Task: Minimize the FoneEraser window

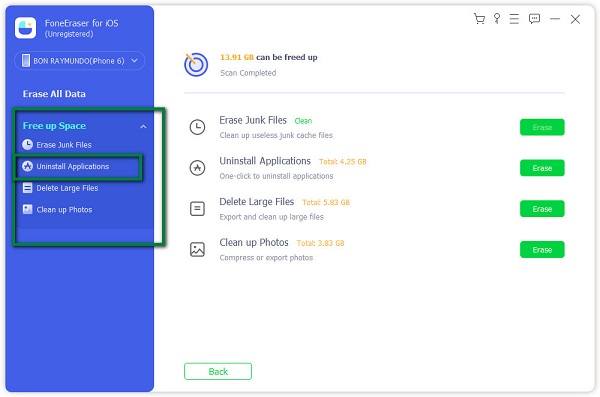Action: pos(555,19)
